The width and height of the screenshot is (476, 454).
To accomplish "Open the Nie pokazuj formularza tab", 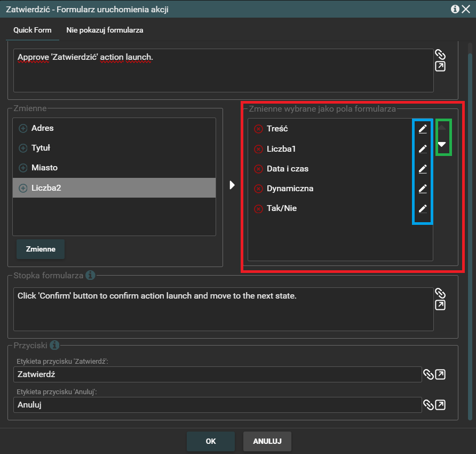I will pyautogui.click(x=105, y=30).
